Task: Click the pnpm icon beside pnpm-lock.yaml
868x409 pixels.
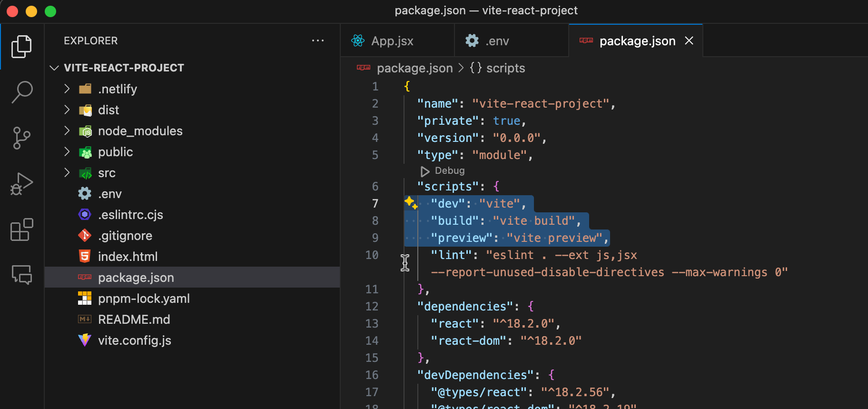Action: [x=85, y=298]
